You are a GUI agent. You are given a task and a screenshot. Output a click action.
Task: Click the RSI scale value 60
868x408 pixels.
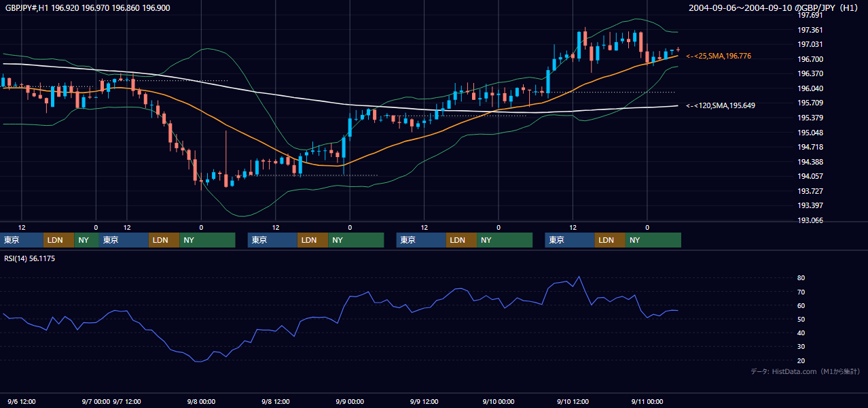tap(801, 306)
